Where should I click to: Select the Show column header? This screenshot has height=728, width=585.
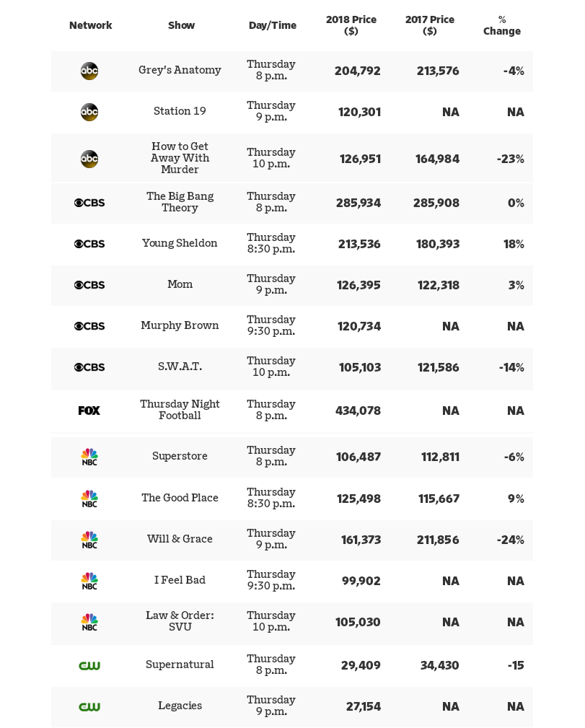point(181,25)
